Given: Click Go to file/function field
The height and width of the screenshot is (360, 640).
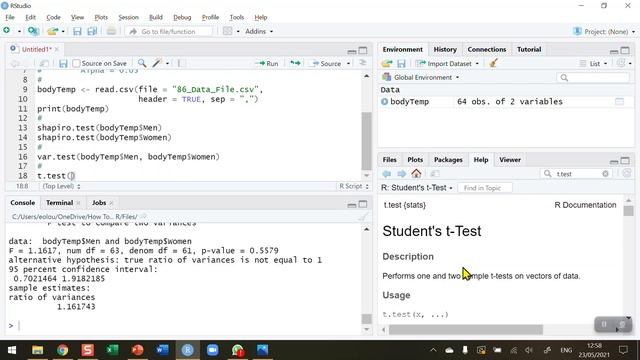Looking at the screenshot, I should (x=169, y=31).
